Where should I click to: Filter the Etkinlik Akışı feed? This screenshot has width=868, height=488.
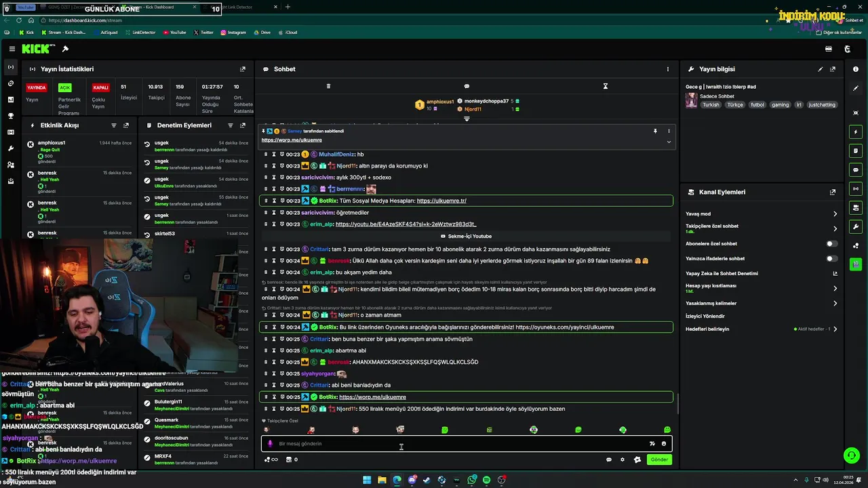coord(114,125)
